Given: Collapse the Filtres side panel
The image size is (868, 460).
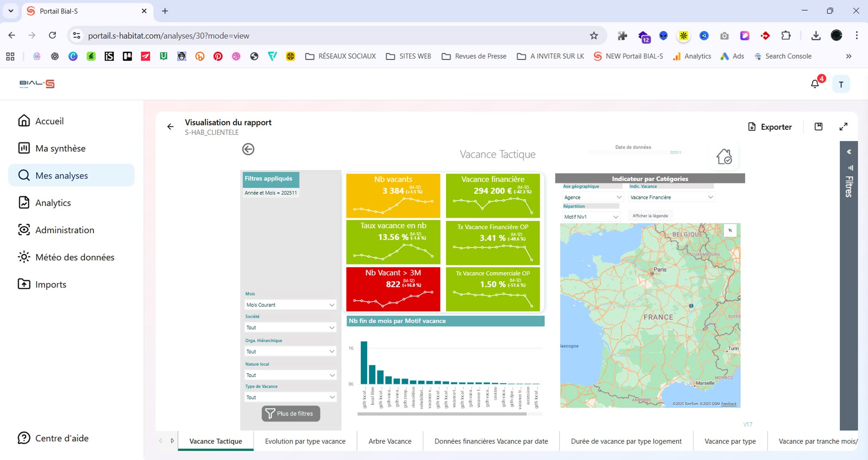Looking at the screenshot, I should tap(849, 152).
